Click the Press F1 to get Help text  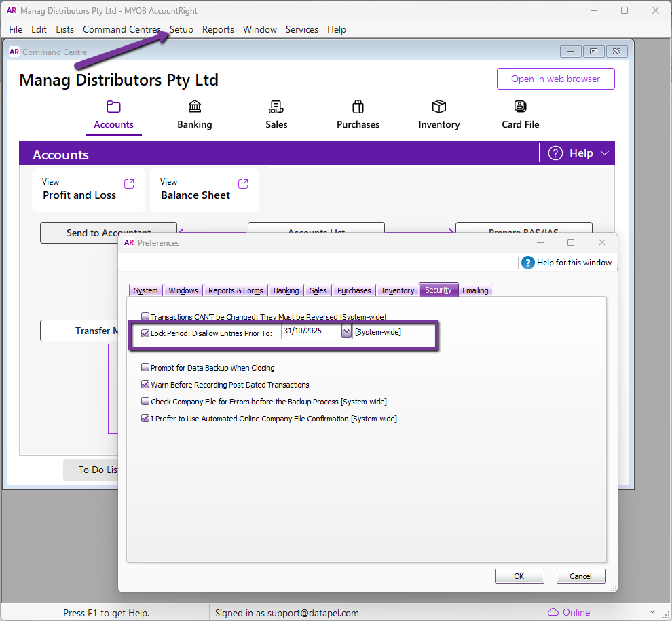coord(107,613)
